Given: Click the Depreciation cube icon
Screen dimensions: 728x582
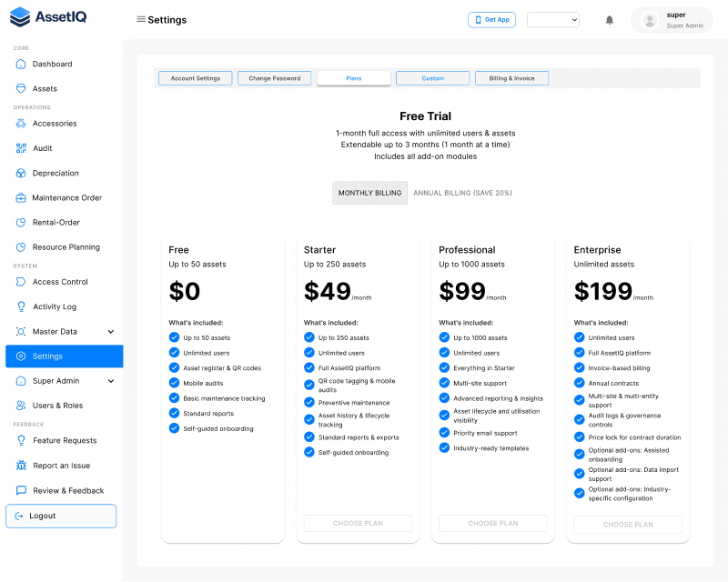Looking at the screenshot, I should (21, 173).
